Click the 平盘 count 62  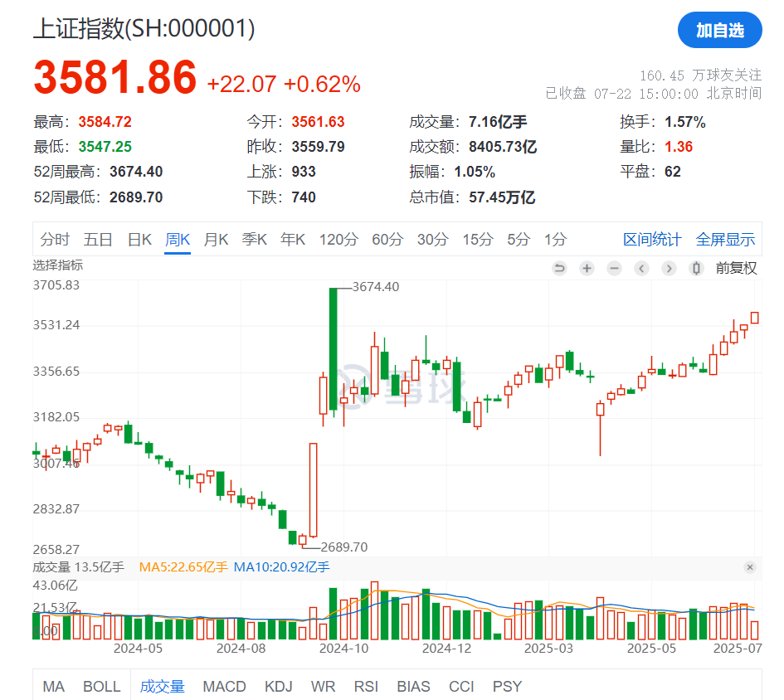pyautogui.click(x=673, y=172)
